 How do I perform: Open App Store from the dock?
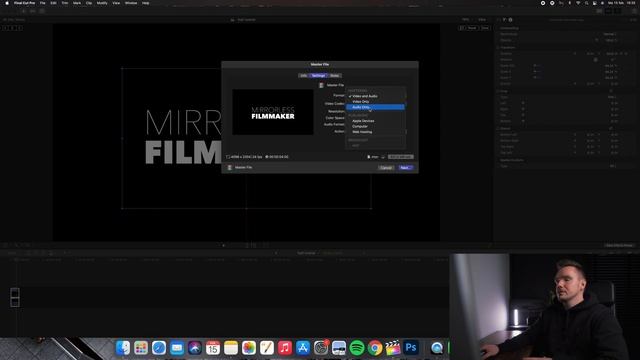[x=302, y=348]
